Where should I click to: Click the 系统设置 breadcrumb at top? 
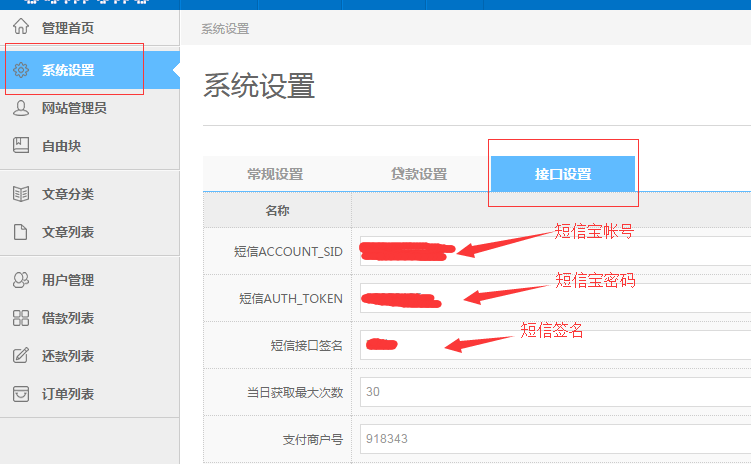point(225,29)
